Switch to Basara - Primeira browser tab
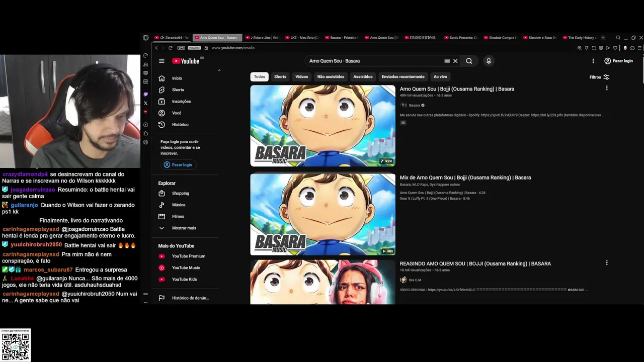This screenshot has height=362, width=644. (x=342, y=38)
